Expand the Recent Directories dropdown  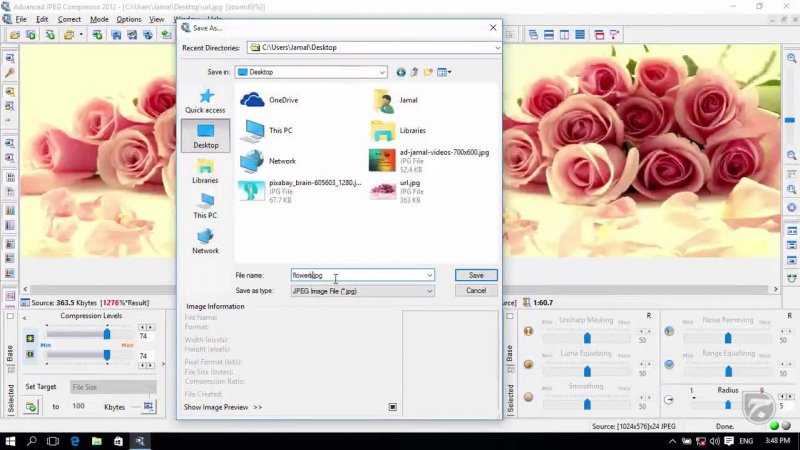494,47
